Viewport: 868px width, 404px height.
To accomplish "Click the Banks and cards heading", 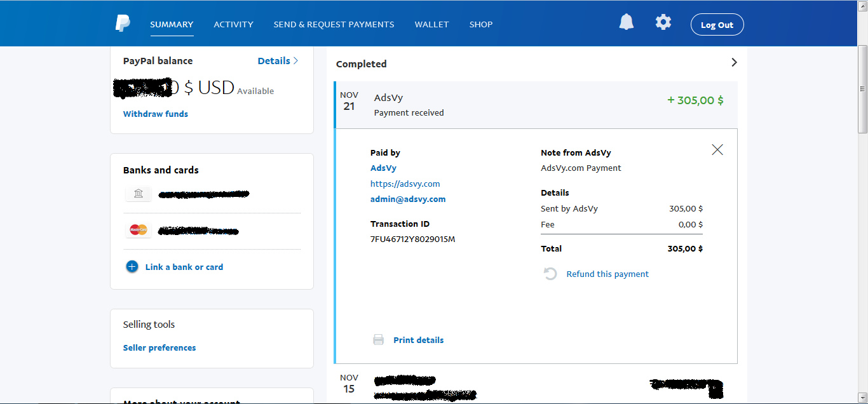I will 161,170.
